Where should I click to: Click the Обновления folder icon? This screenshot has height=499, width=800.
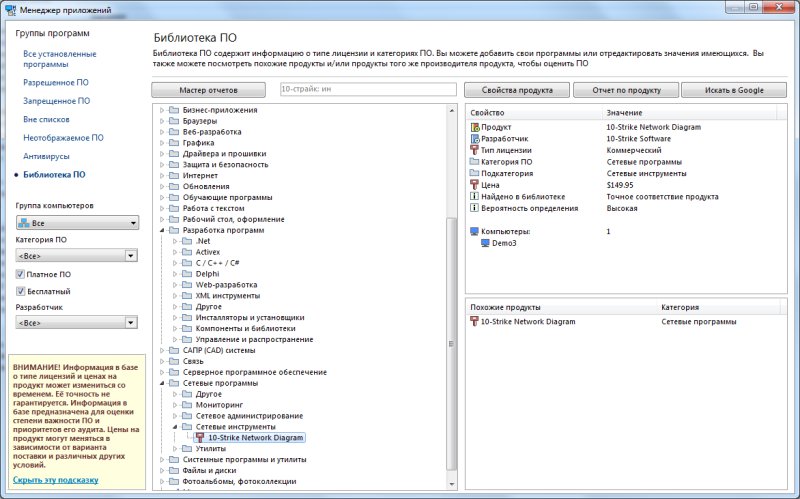click(174, 186)
